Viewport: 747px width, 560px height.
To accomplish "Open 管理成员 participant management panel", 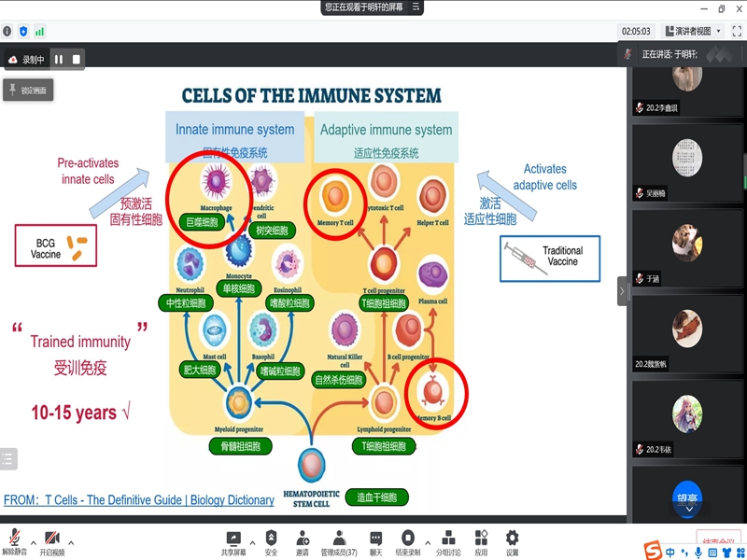I will (x=339, y=539).
